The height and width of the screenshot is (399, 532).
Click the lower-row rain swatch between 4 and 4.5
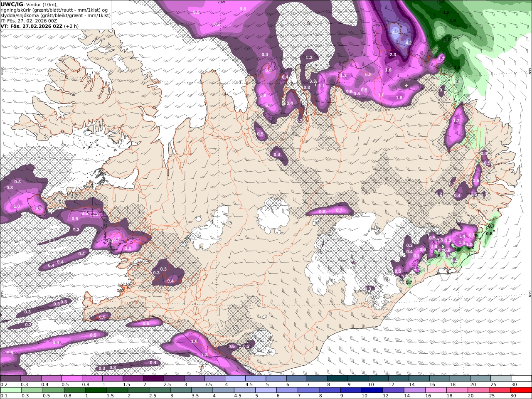point(223,390)
